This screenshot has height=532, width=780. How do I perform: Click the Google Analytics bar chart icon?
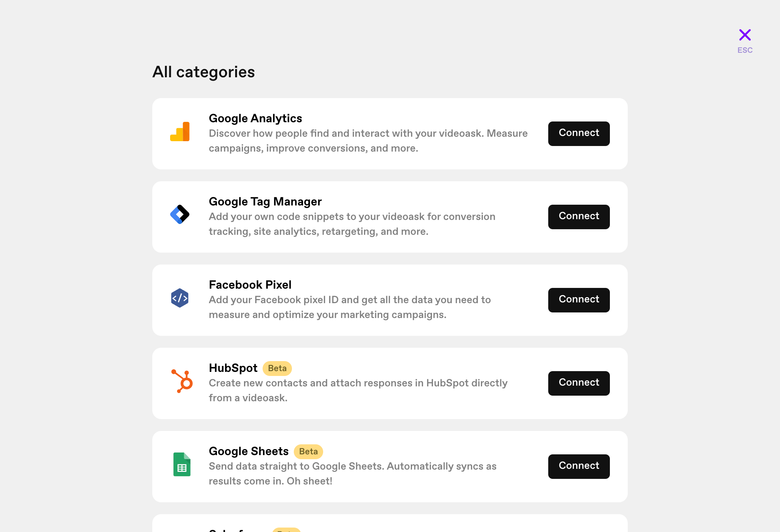click(x=180, y=132)
